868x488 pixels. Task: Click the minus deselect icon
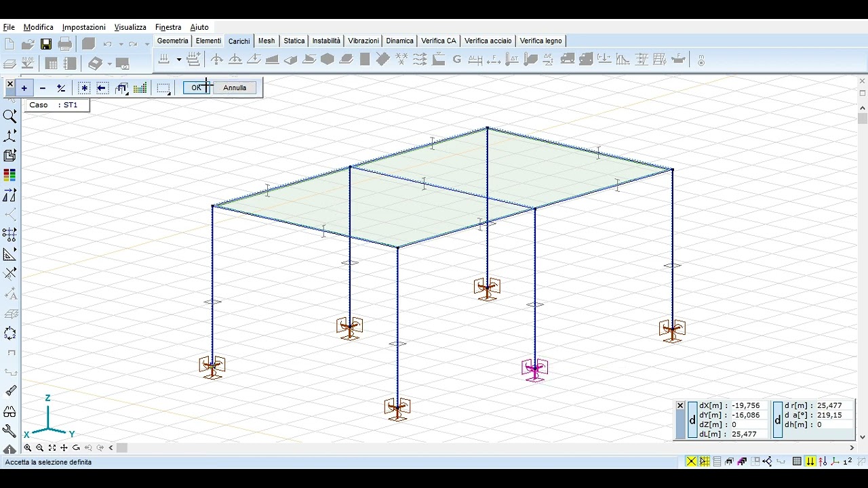pyautogui.click(x=43, y=88)
